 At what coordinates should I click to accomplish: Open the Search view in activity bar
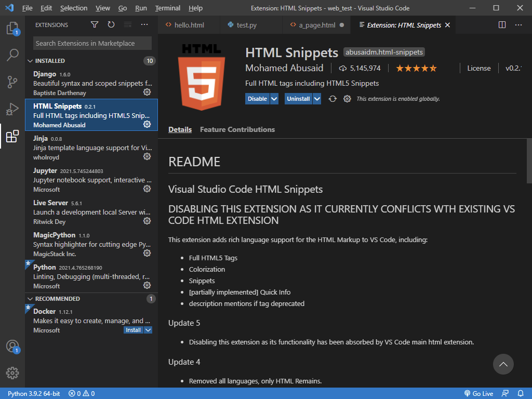[x=12, y=55]
